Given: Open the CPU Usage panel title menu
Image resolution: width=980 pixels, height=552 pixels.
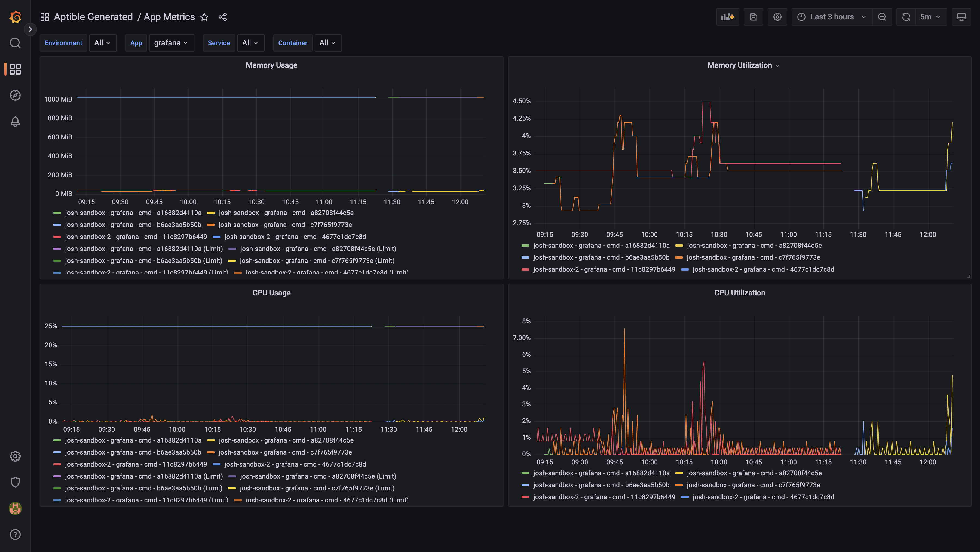Looking at the screenshot, I should (271, 293).
